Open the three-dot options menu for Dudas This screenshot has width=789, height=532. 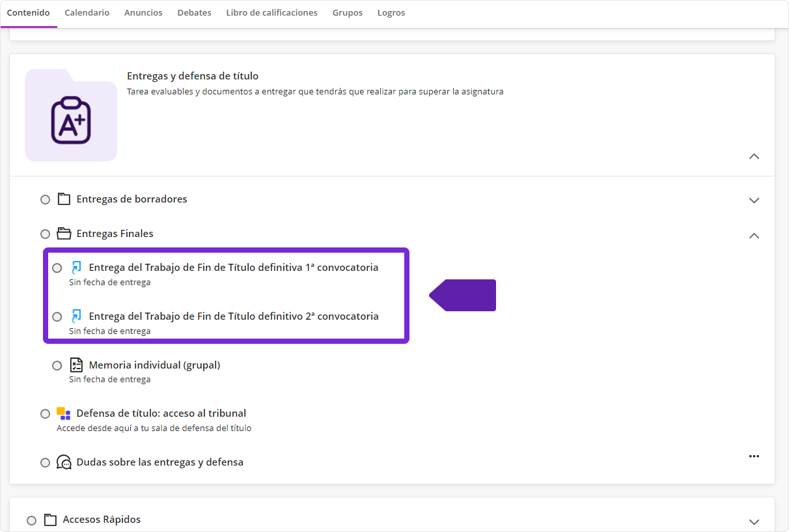[x=754, y=456]
